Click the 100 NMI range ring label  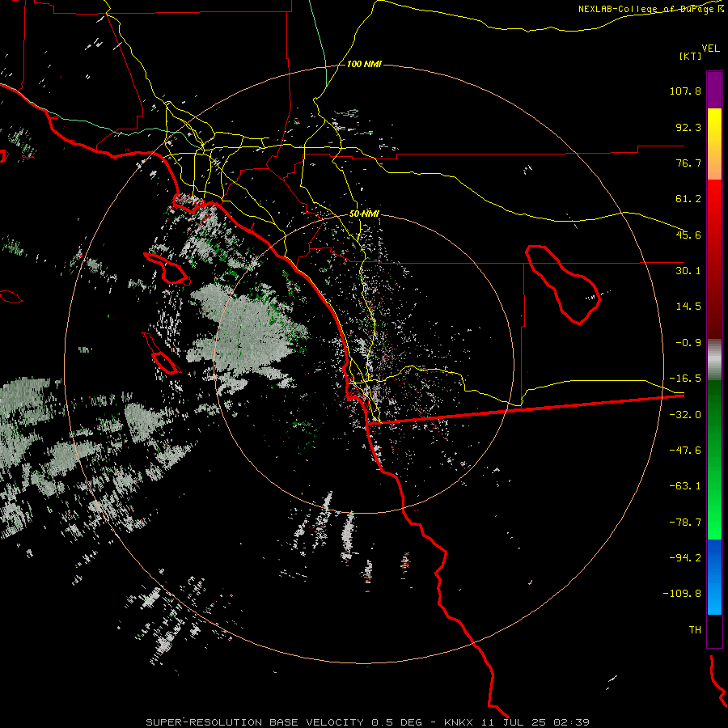click(x=364, y=64)
